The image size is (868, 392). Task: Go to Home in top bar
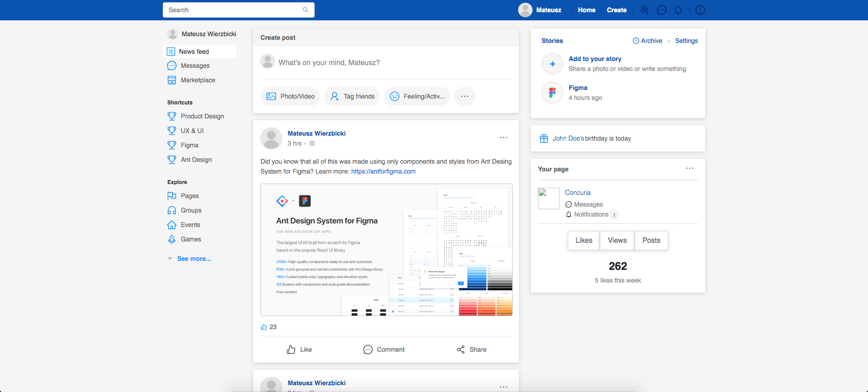pyautogui.click(x=587, y=10)
